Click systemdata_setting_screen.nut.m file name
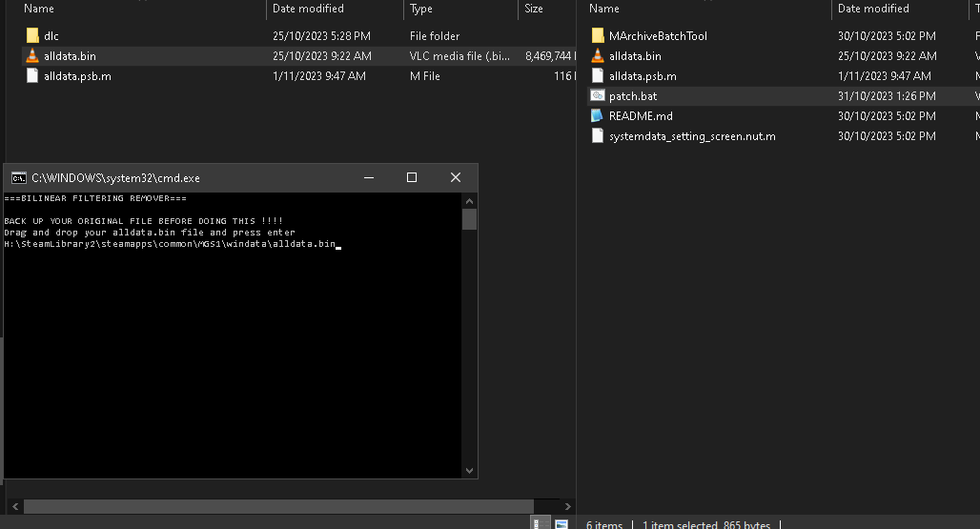980x529 pixels. click(692, 135)
